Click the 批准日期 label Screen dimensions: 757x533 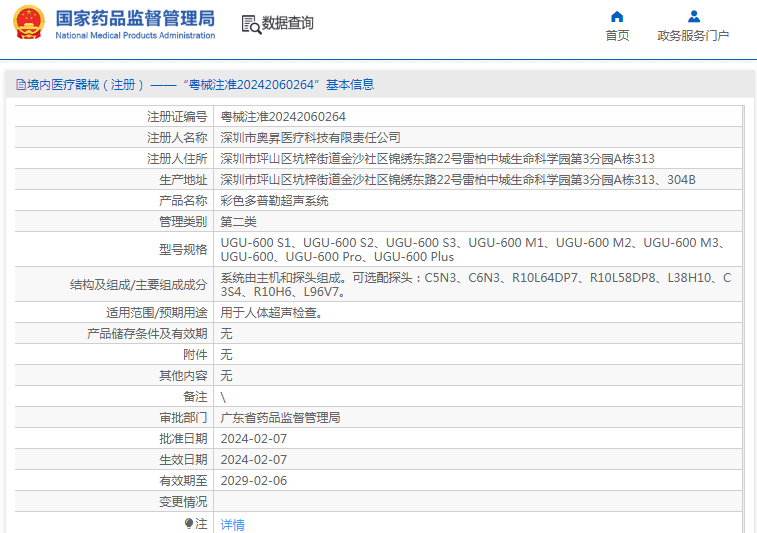(183, 439)
